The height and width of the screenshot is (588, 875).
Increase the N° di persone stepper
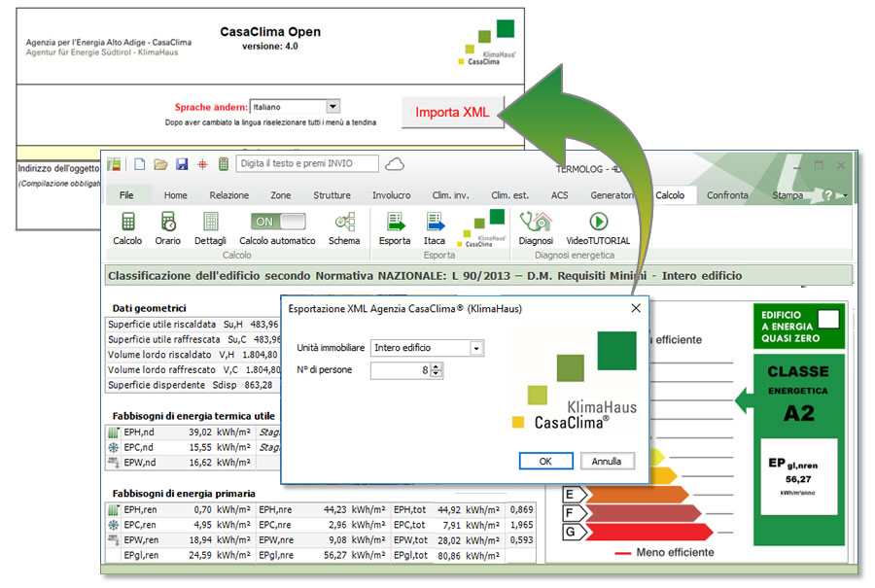(x=437, y=365)
